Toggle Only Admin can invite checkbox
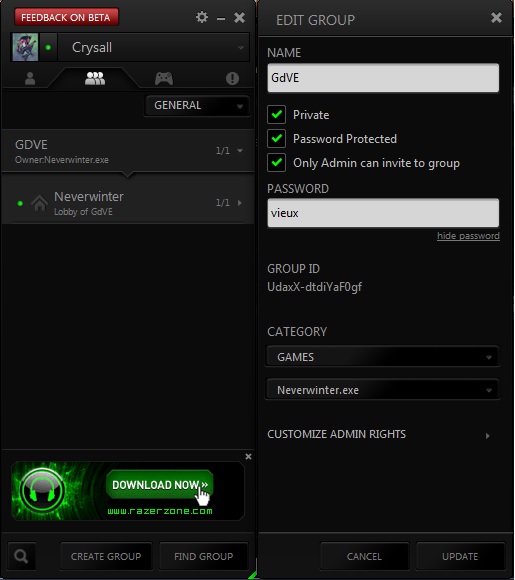 [x=276, y=163]
